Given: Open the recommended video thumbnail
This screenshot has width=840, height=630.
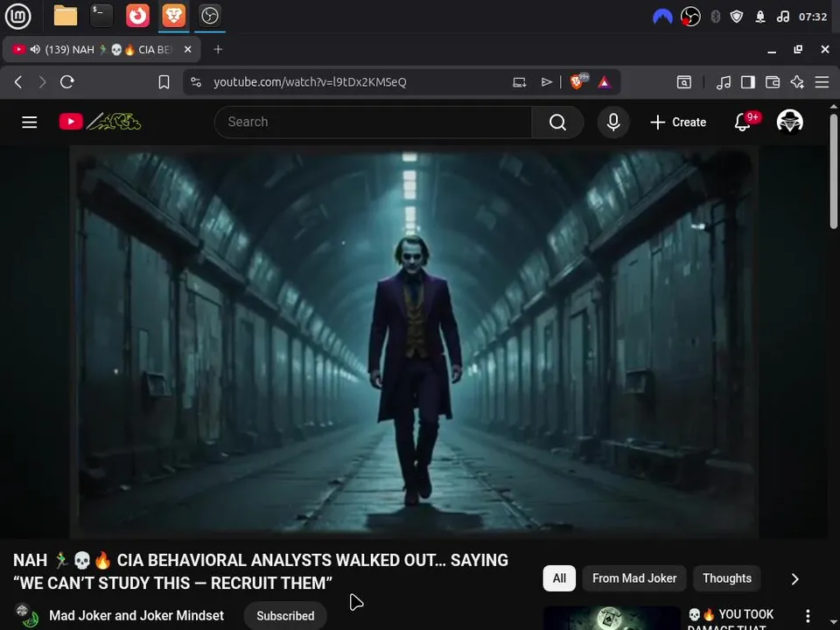Looking at the screenshot, I should [x=612, y=619].
